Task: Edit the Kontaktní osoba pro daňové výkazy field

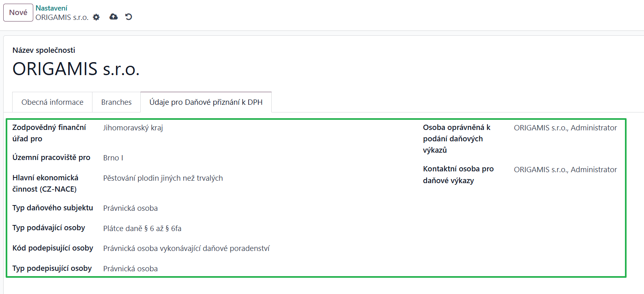Action: pos(566,170)
